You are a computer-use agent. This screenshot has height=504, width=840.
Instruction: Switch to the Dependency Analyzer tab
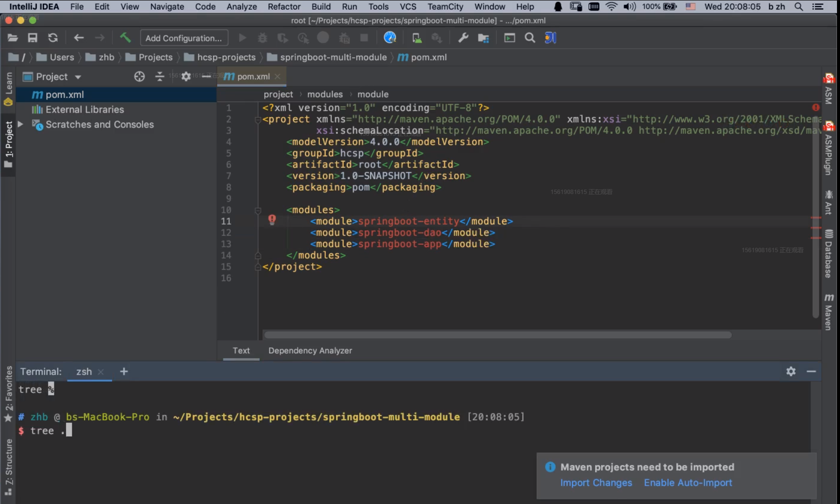[310, 350]
